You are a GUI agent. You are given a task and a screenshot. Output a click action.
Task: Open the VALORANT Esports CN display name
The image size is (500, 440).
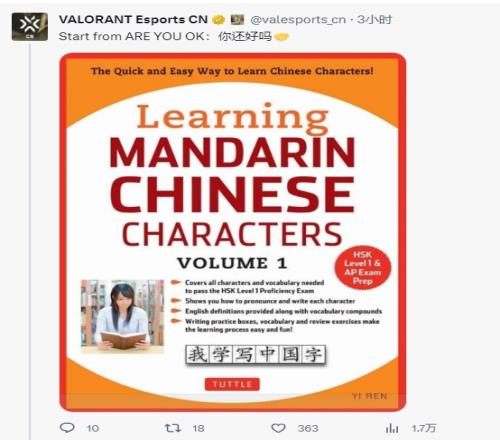coord(133,19)
